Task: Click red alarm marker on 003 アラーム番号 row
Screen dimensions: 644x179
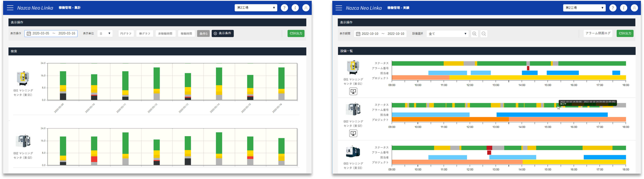Action: pyautogui.click(x=489, y=153)
